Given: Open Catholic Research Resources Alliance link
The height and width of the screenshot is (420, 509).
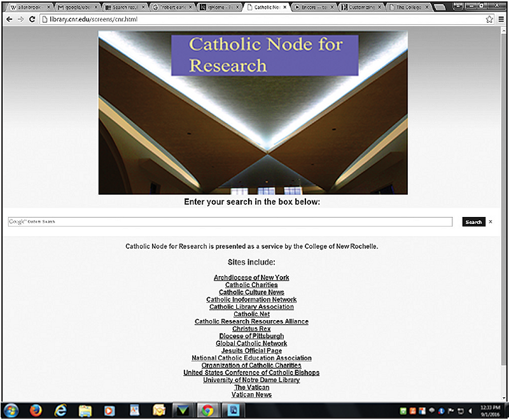Looking at the screenshot, I should (x=251, y=321).
